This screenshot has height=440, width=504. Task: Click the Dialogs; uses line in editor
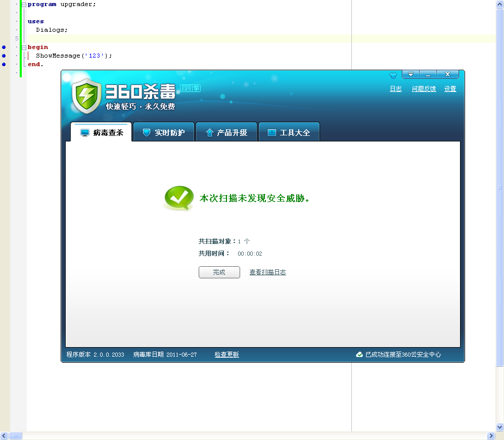click(52, 30)
